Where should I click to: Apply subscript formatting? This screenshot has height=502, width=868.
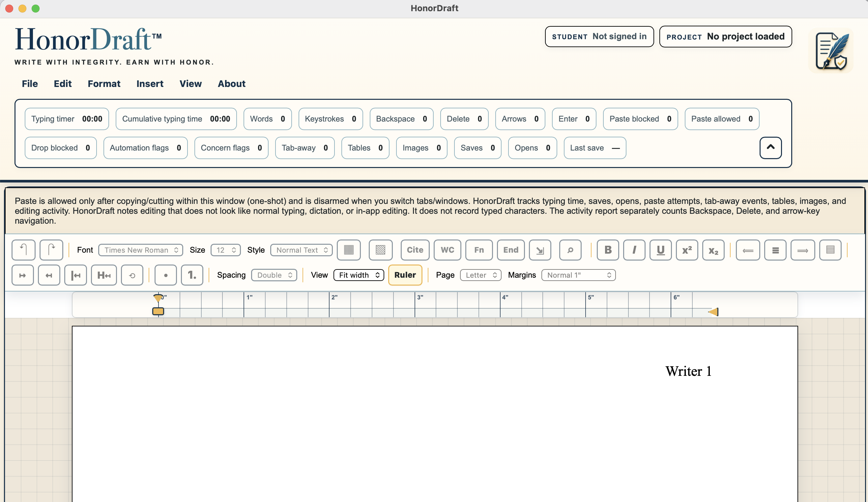(x=713, y=250)
